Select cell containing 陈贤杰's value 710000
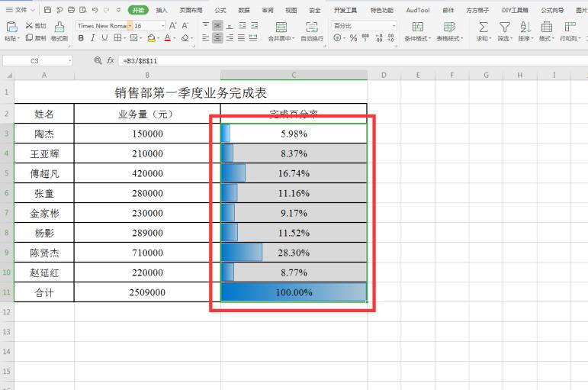This screenshot has width=588, height=390. click(146, 253)
